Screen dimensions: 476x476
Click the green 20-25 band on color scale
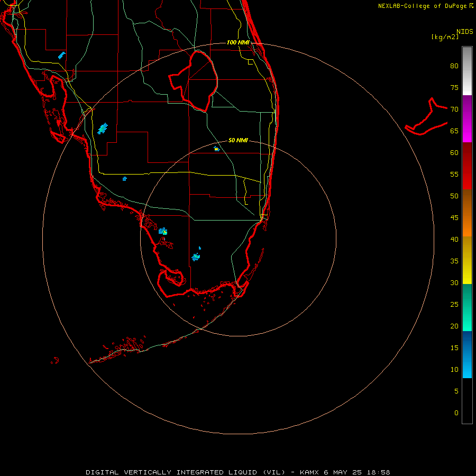(x=467, y=307)
